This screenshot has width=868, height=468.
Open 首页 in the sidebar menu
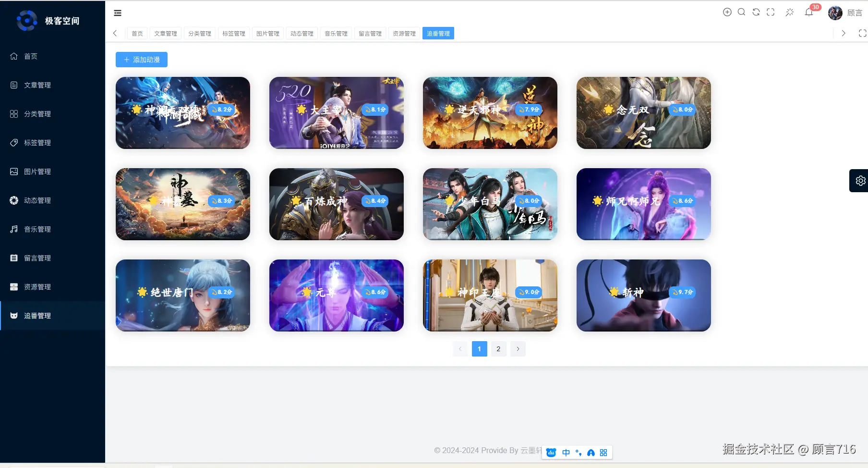tap(52, 56)
